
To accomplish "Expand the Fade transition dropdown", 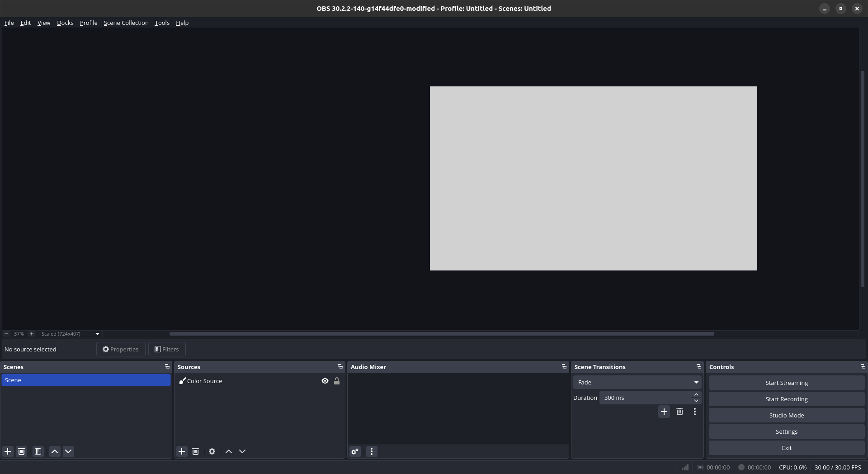I will pos(696,383).
